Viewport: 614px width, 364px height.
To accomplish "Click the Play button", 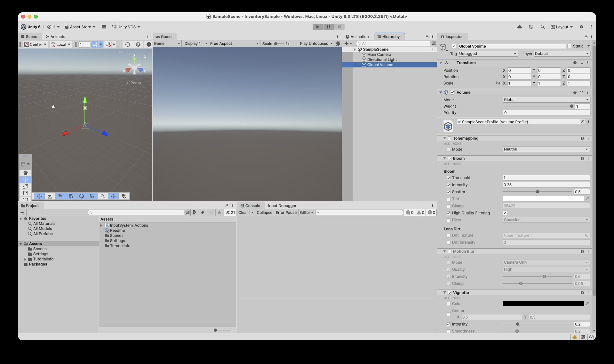I will (317, 27).
